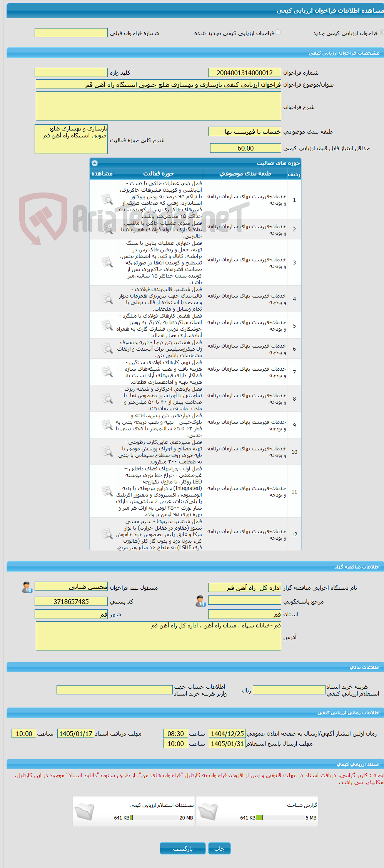Click the عنوان/موضوع فراخوان title field
The width and height of the screenshot is (384, 868).
(159, 84)
